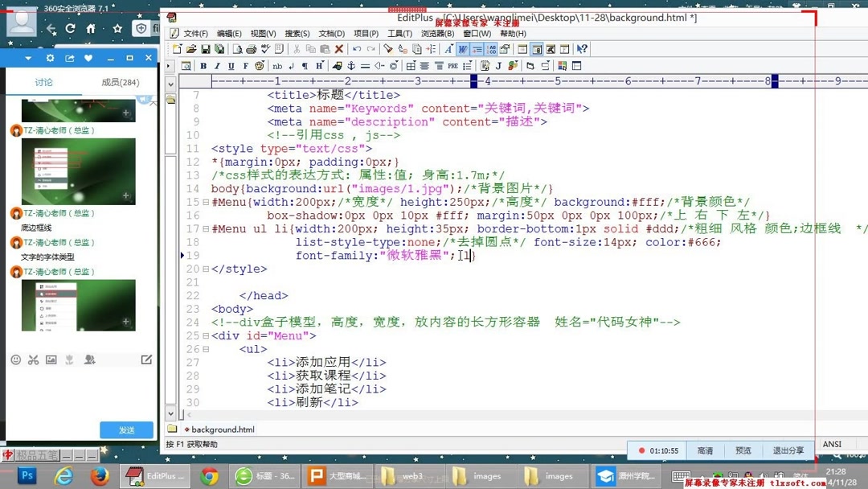Apply Italic with the I toolbar icon

(217, 66)
